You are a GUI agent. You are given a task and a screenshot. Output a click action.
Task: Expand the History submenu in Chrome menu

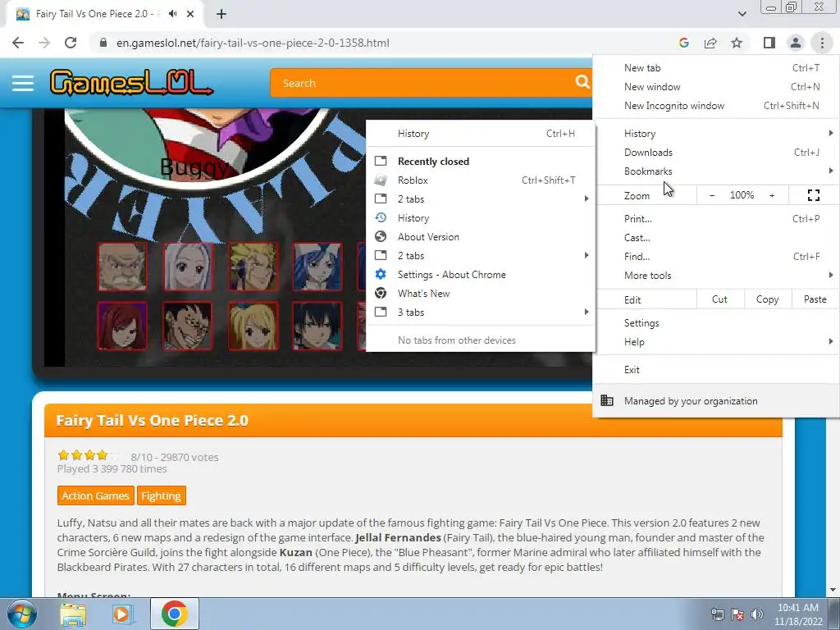pyautogui.click(x=716, y=134)
